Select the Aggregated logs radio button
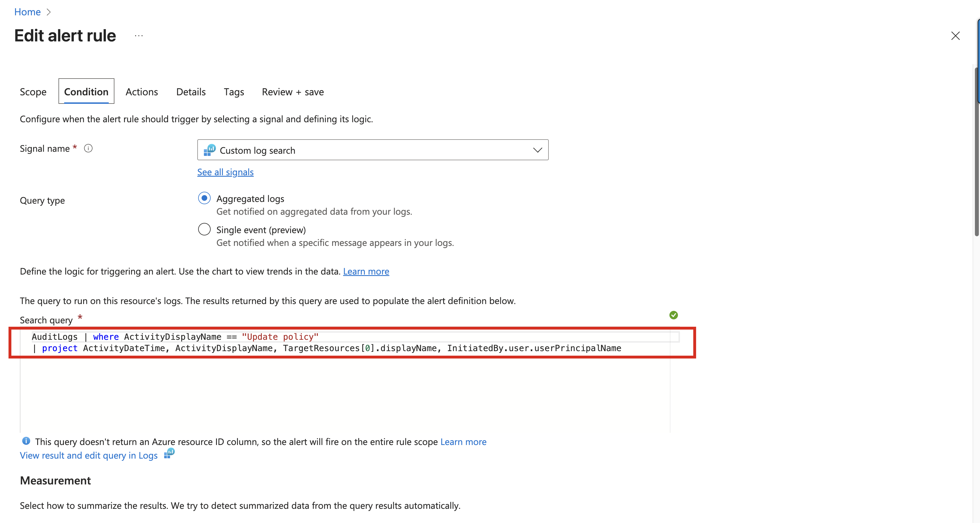This screenshot has height=523, width=980. 204,198
